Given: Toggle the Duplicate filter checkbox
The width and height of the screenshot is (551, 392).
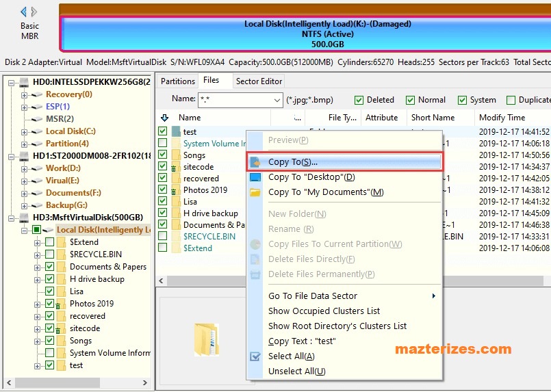Looking at the screenshot, I should pos(511,100).
